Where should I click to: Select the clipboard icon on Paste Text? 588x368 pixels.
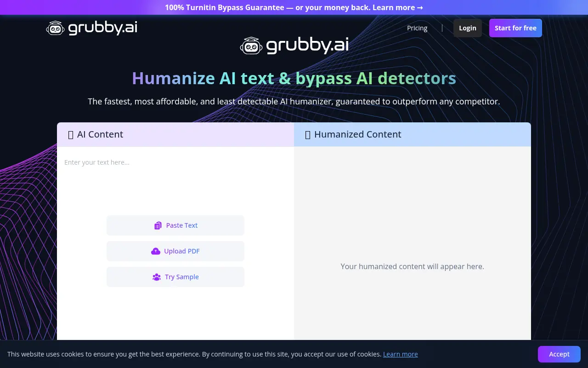click(158, 225)
